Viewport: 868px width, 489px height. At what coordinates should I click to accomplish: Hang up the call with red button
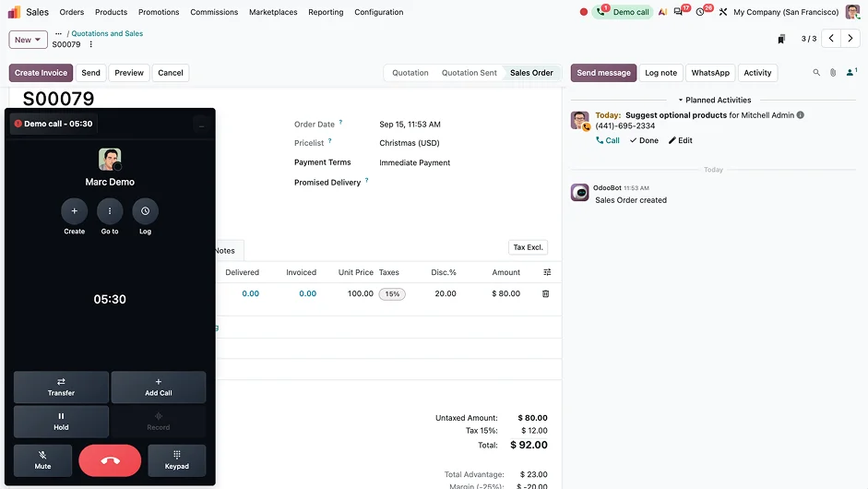point(110,460)
